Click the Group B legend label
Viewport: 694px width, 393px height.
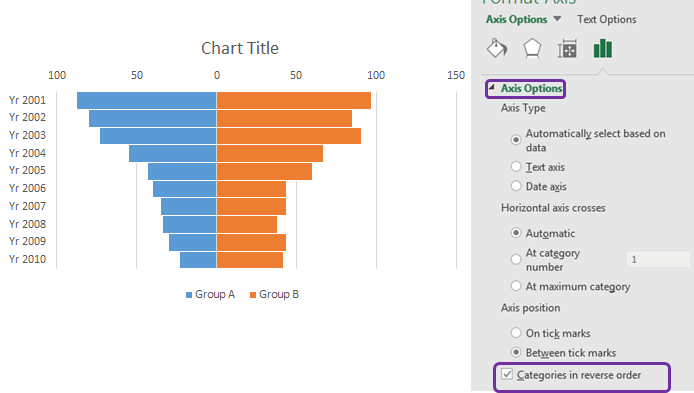[x=279, y=294]
